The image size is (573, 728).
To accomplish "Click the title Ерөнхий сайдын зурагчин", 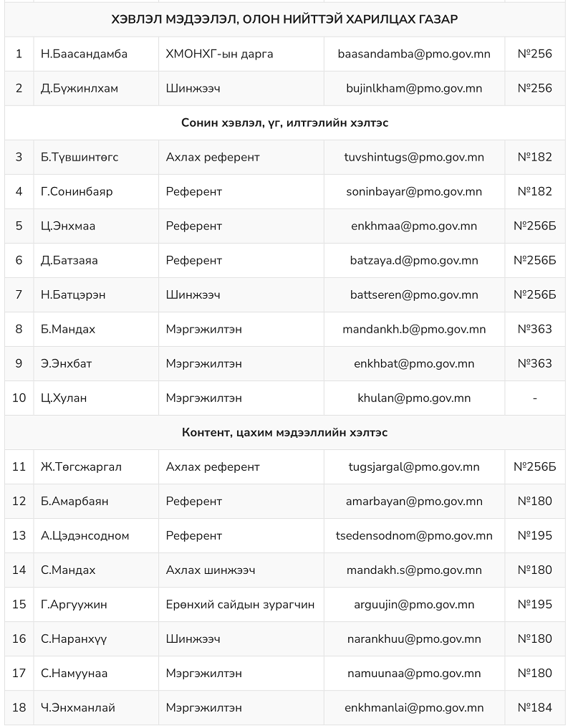I will pyautogui.click(x=240, y=604).
